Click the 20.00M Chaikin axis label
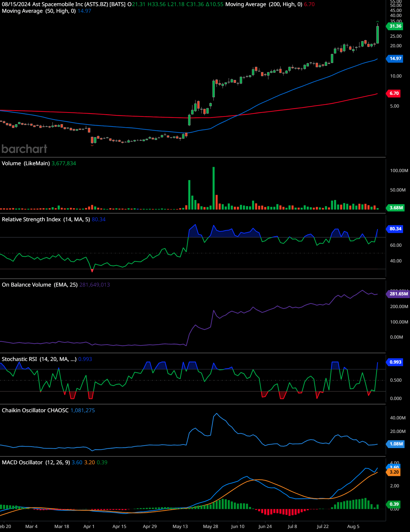The image size is (410, 532). (398, 431)
